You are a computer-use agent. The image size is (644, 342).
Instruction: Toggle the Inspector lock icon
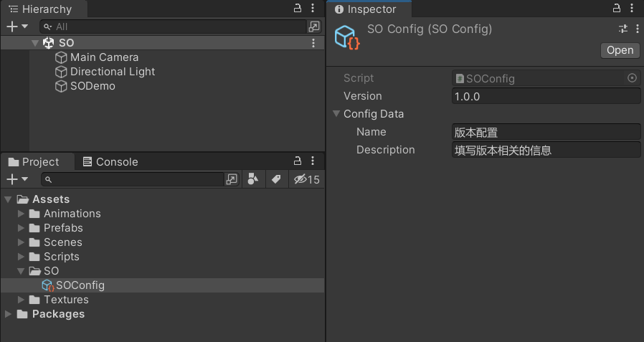(x=617, y=8)
